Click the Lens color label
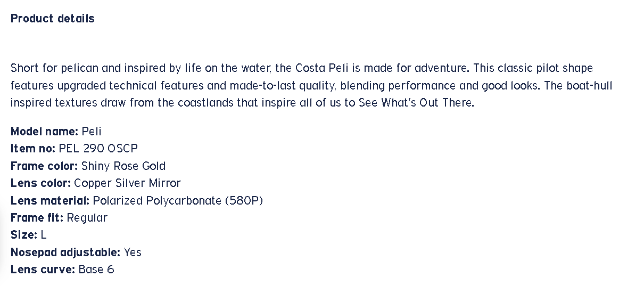Screen dimensions: 644x293 (40, 183)
